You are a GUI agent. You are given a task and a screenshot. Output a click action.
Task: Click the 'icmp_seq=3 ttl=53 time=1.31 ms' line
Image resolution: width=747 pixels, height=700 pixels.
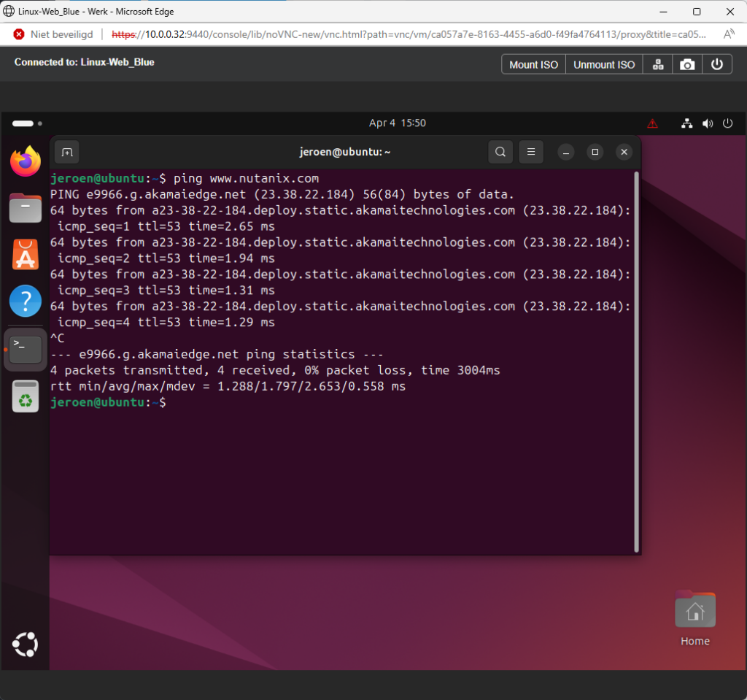click(x=166, y=291)
